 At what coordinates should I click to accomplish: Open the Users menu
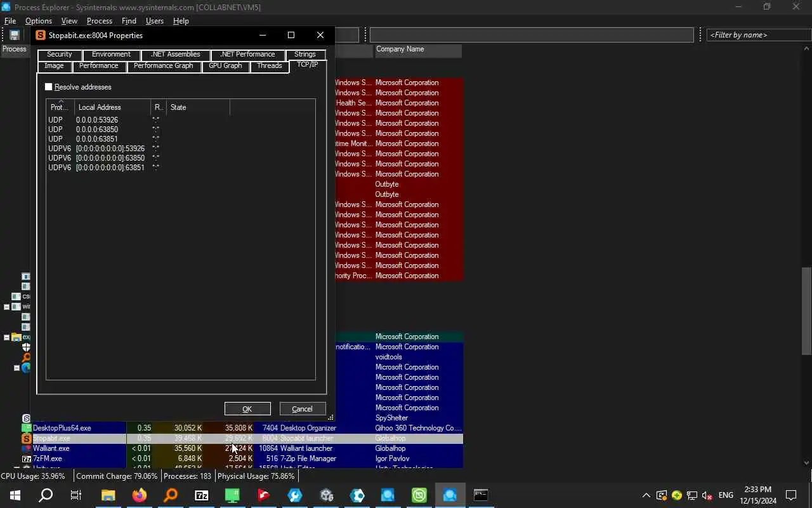point(155,21)
